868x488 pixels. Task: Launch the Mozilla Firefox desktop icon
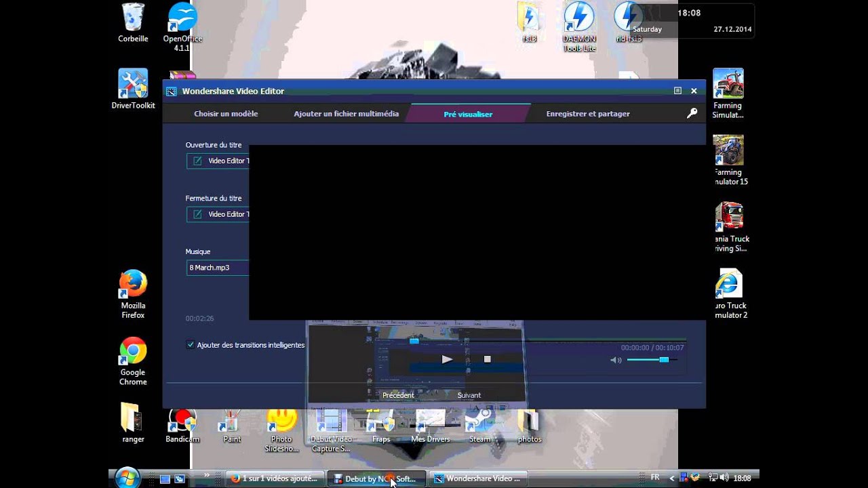coord(133,294)
